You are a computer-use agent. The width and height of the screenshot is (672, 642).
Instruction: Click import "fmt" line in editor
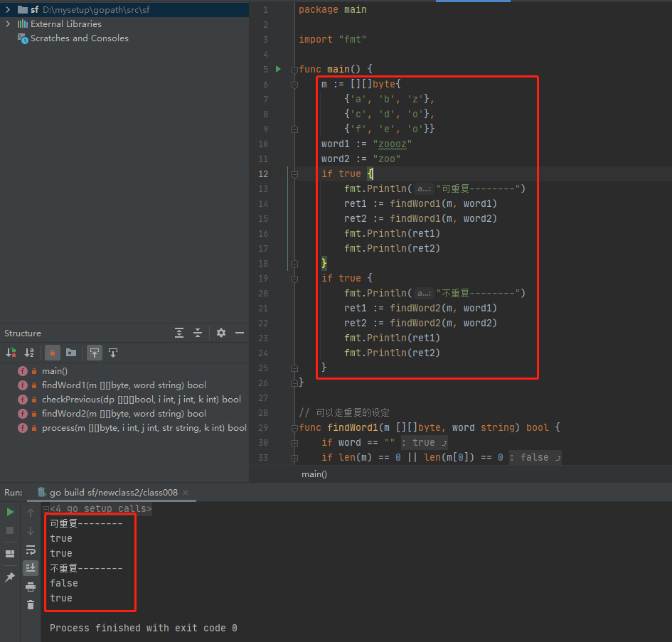click(x=333, y=39)
